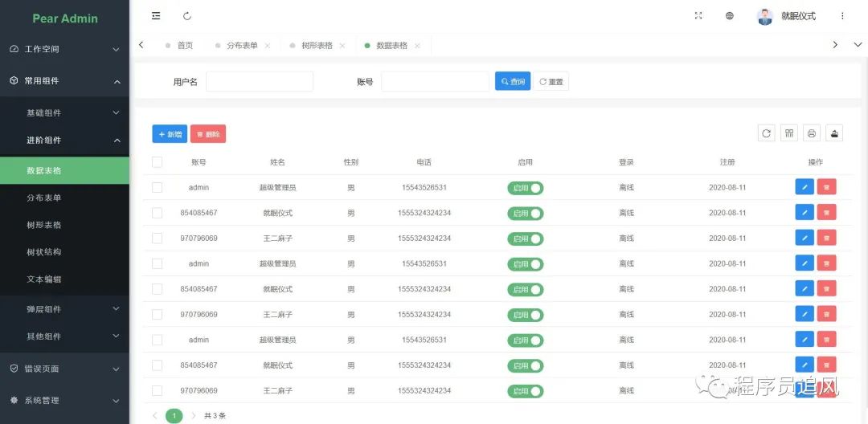Enter fullscreen with the expand icon
The image size is (868, 424).
tap(698, 16)
